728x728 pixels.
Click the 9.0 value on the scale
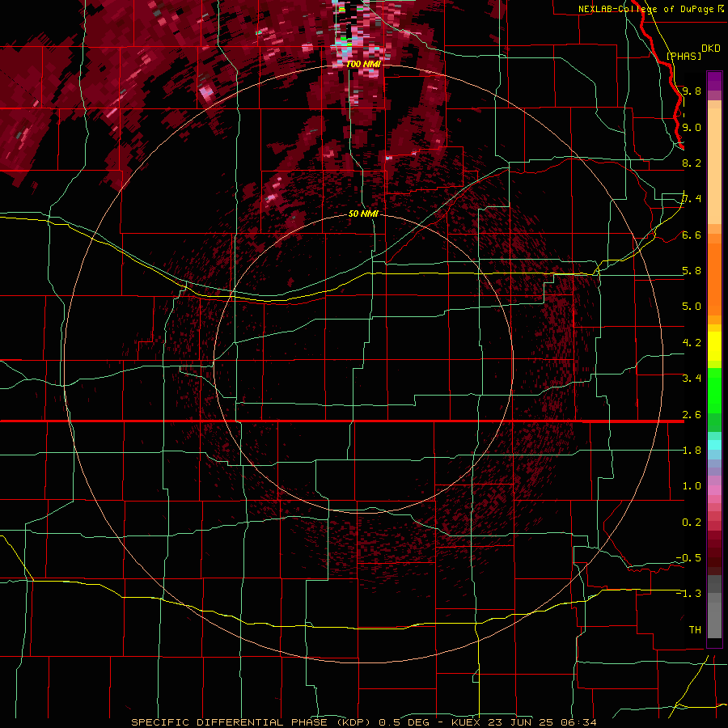tap(692, 127)
